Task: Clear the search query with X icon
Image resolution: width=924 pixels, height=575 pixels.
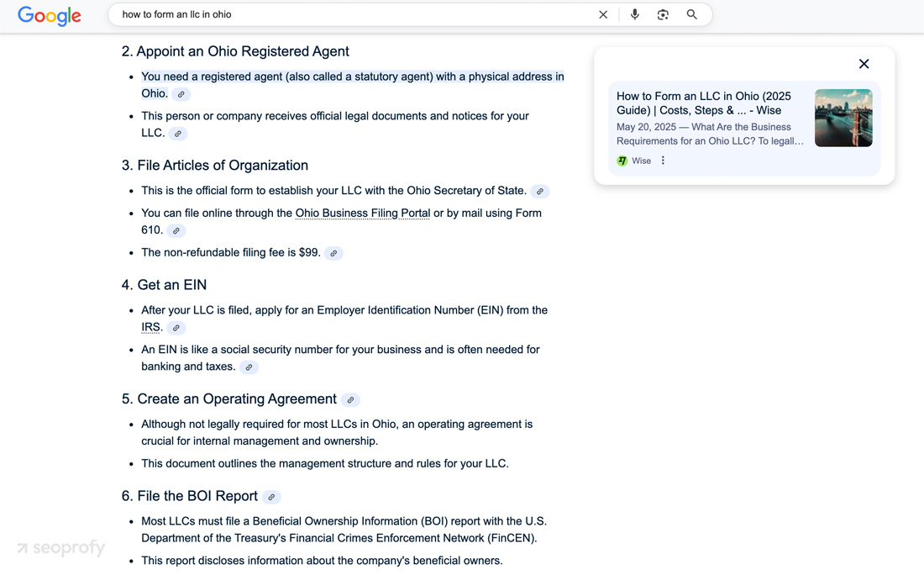Action: point(603,15)
